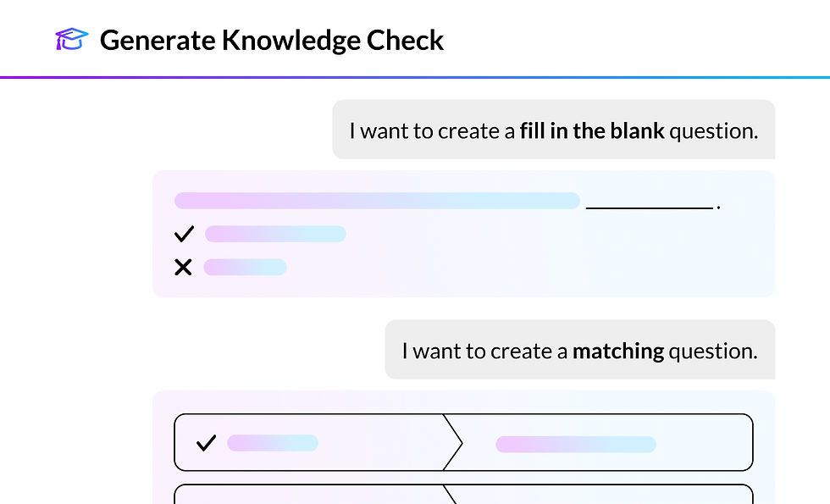Select the correct answer placeholder beside the checkmark
This screenshot has width=830, height=504.
point(275,234)
